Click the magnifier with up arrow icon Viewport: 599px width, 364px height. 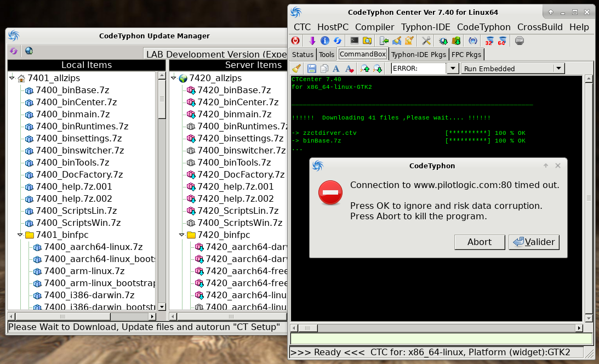coord(365,69)
